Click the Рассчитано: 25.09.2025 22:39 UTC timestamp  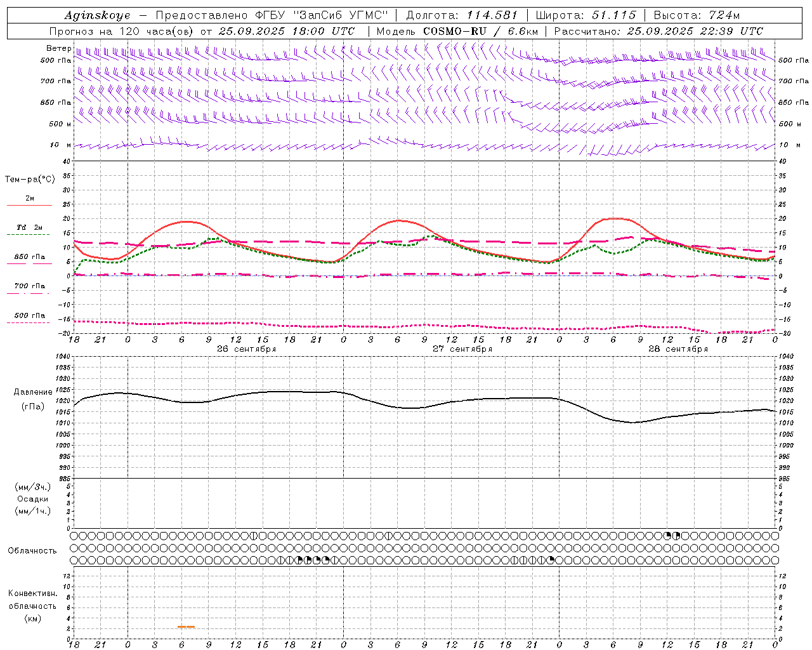[658, 31]
